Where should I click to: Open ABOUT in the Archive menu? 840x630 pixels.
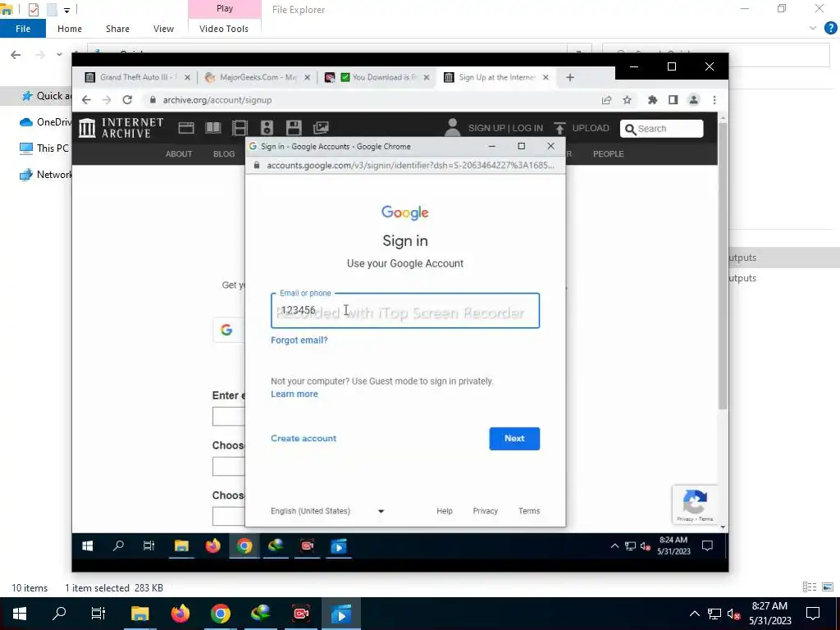click(x=178, y=153)
